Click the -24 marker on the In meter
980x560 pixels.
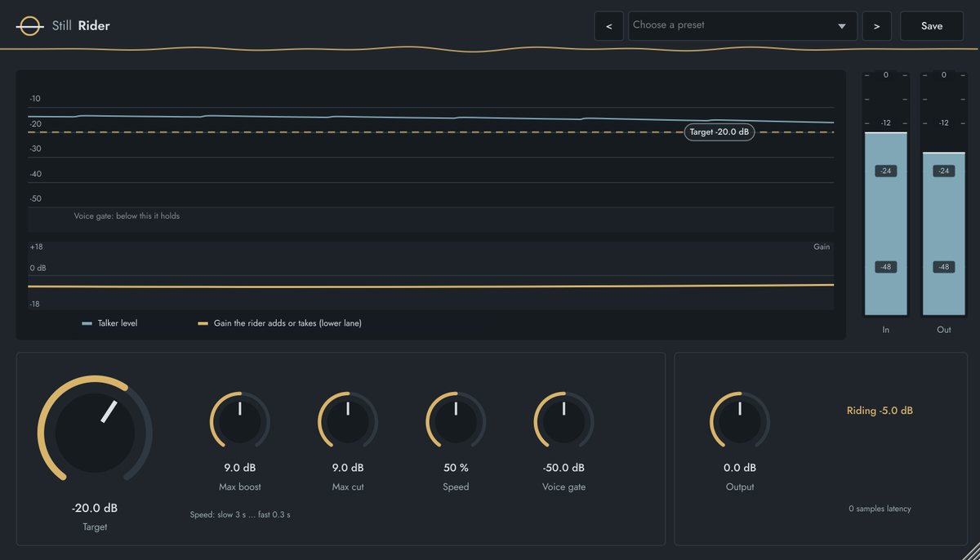click(x=886, y=171)
